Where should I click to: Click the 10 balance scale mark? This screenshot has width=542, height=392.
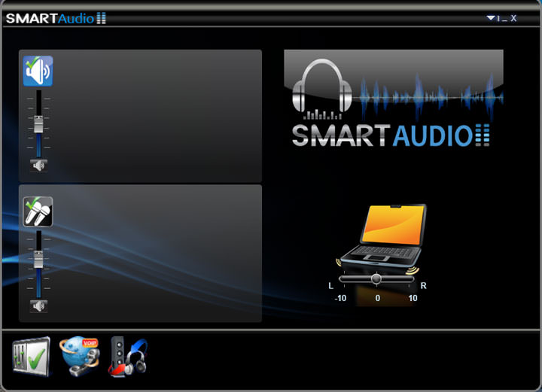point(413,299)
